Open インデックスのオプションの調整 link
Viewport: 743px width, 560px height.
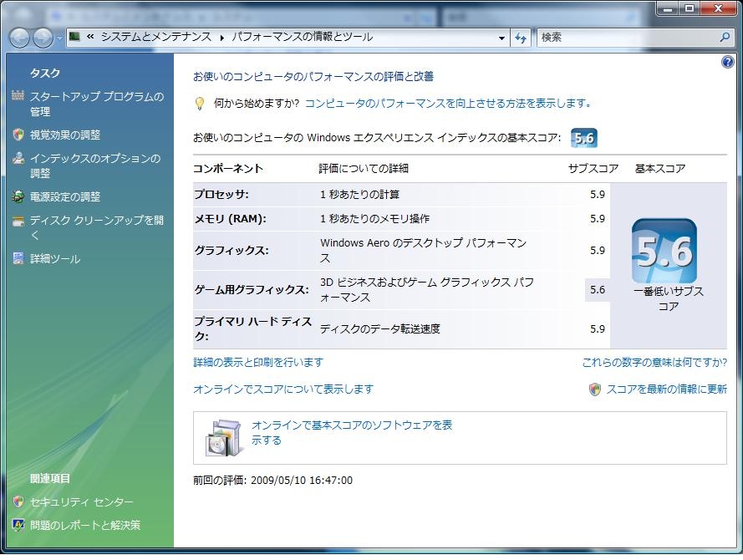[95, 165]
